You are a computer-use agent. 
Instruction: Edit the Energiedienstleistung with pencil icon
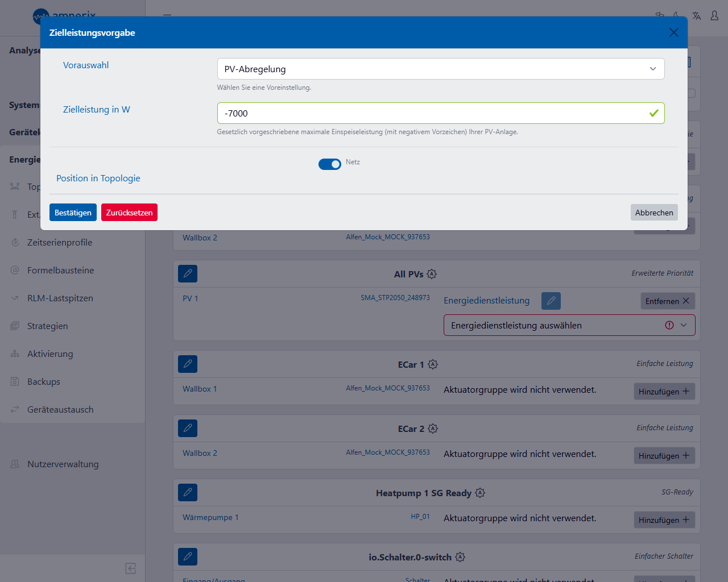point(551,301)
